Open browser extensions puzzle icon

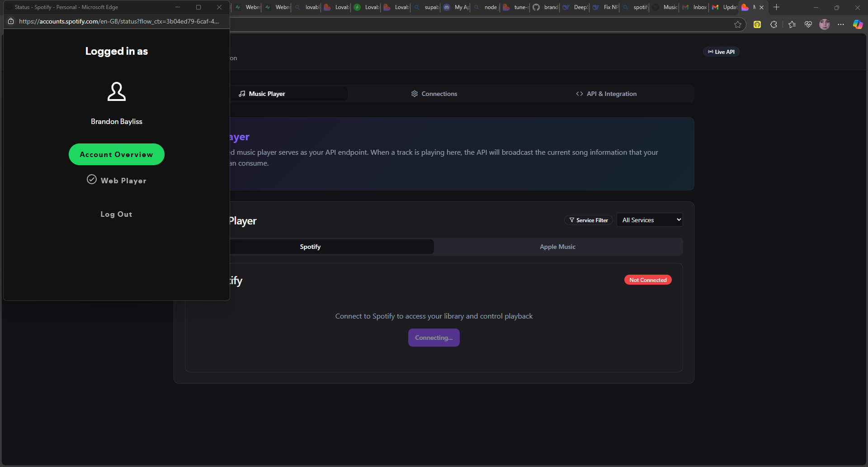point(774,24)
